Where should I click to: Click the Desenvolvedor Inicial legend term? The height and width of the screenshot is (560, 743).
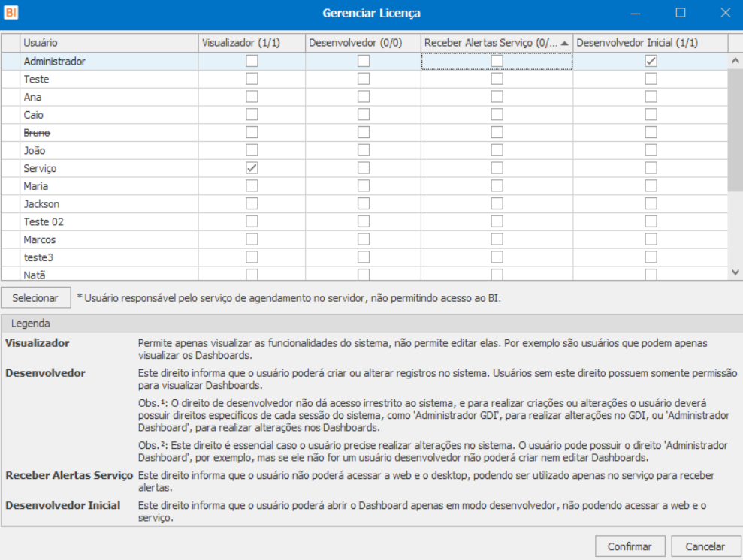pos(63,505)
